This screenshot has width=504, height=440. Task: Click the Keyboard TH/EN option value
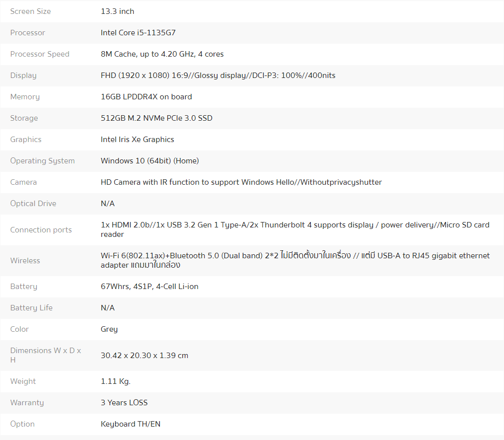pos(131,424)
